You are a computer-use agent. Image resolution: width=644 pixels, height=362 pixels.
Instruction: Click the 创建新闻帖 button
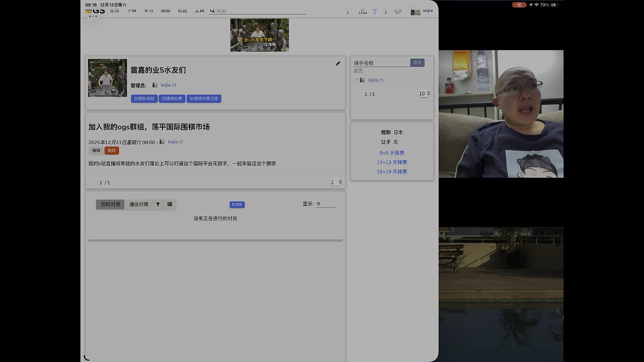144,99
